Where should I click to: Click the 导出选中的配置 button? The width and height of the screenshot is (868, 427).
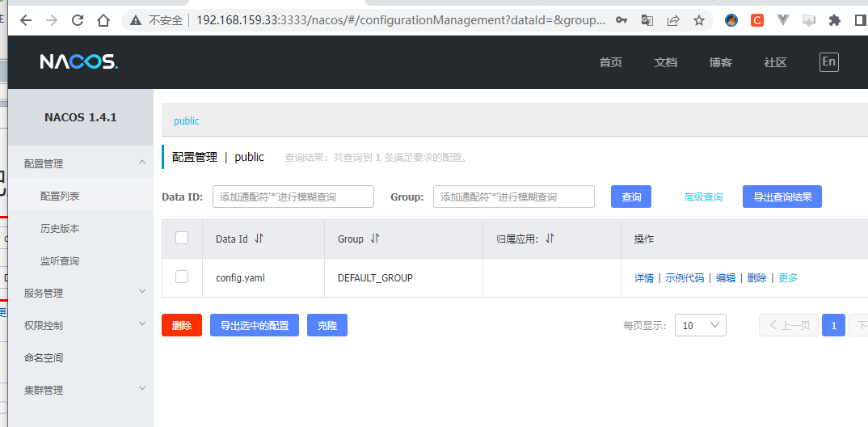(255, 325)
